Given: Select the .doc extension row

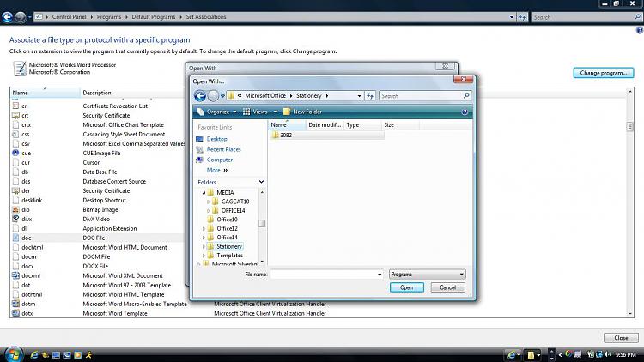Looking at the screenshot, I should click(97, 238).
